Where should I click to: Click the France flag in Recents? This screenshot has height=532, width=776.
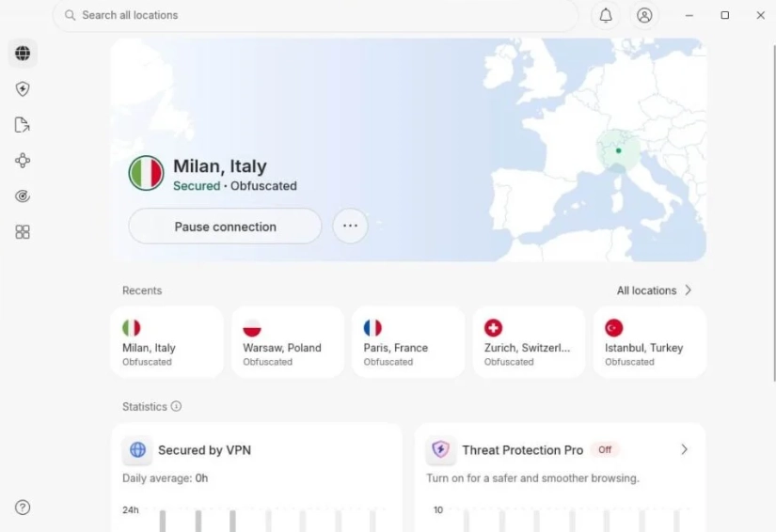point(372,328)
